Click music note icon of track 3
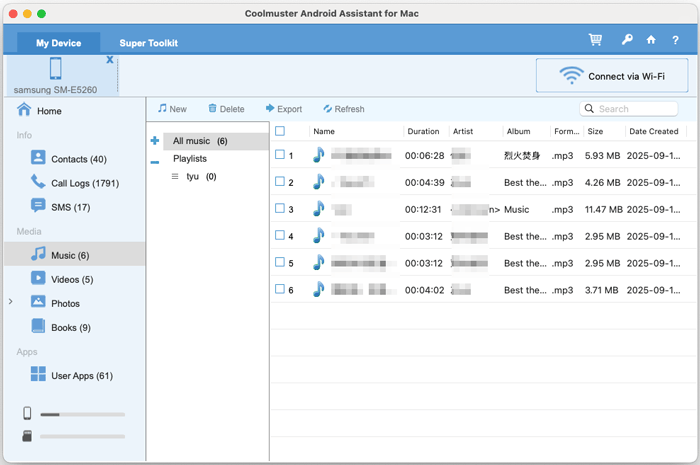This screenshot has height=465, width=700. tap(318, 209)
